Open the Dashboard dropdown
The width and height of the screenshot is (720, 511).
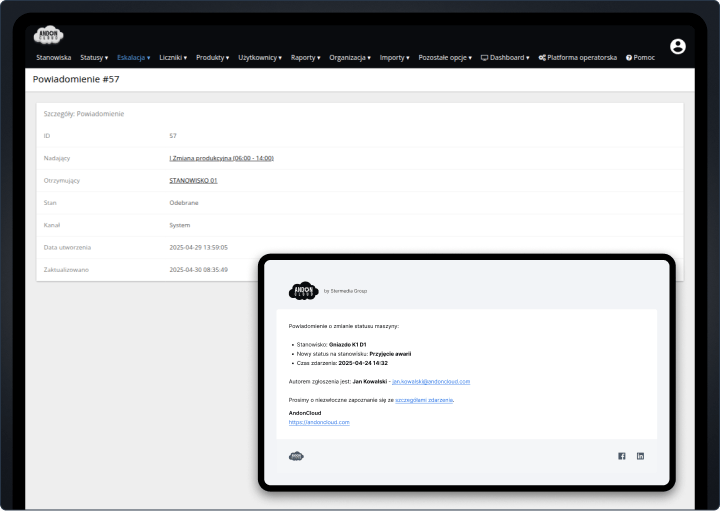(x=505, y=58)
